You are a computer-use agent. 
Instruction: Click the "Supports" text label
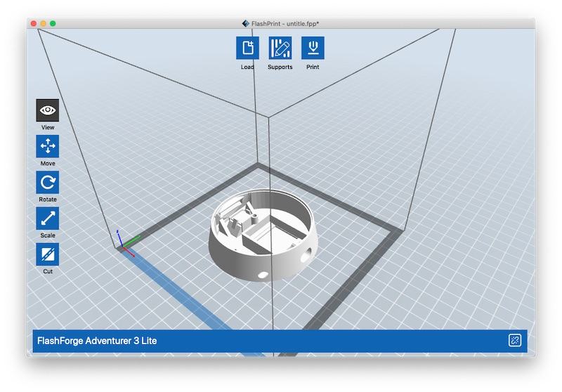pos(280,67)
